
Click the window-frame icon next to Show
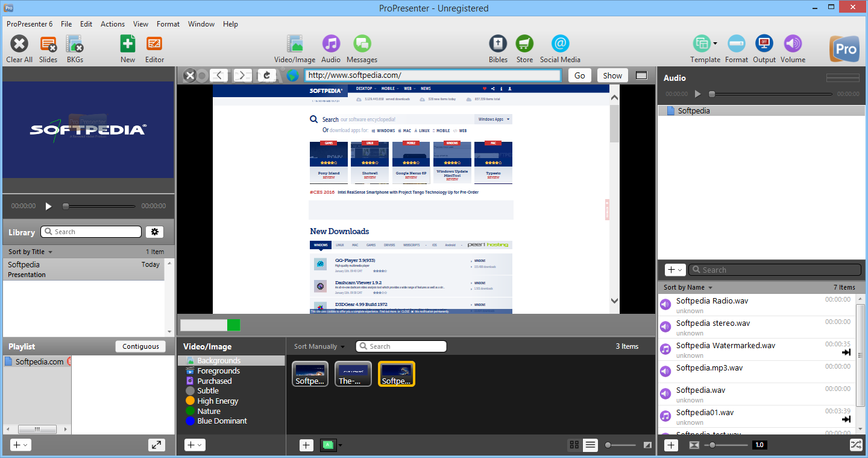click(641, 75)
